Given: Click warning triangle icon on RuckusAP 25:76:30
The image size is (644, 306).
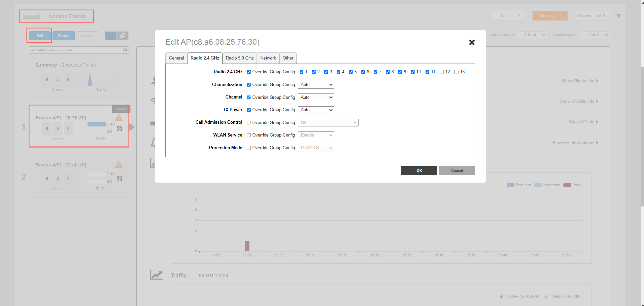Looking at the screenshot, I should coord(119,118).
